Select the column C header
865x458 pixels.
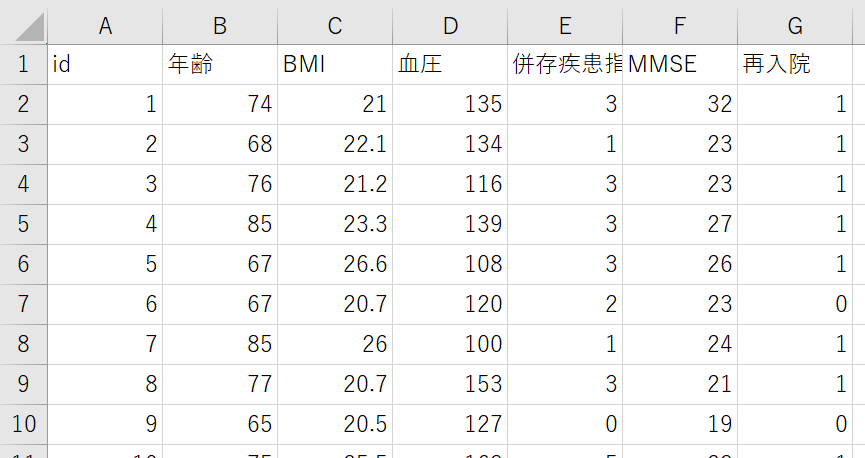click(334, 24)
